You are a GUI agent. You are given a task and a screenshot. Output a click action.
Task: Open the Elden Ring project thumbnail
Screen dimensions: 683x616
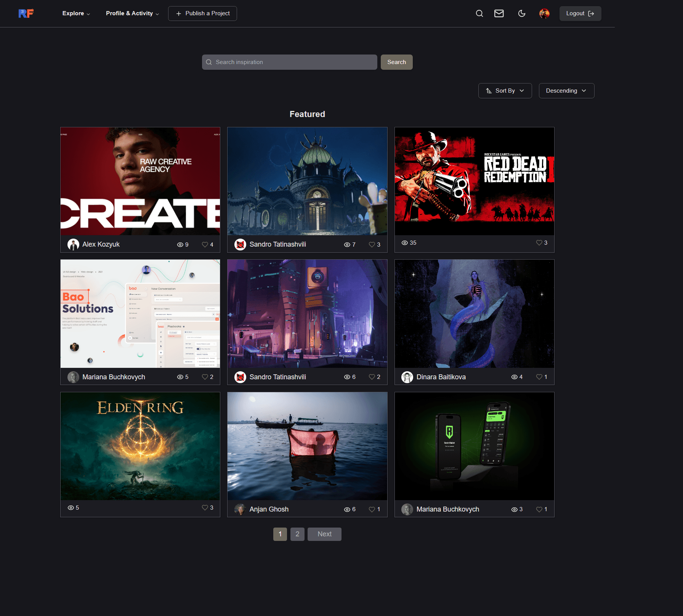(x=140, y=446)
